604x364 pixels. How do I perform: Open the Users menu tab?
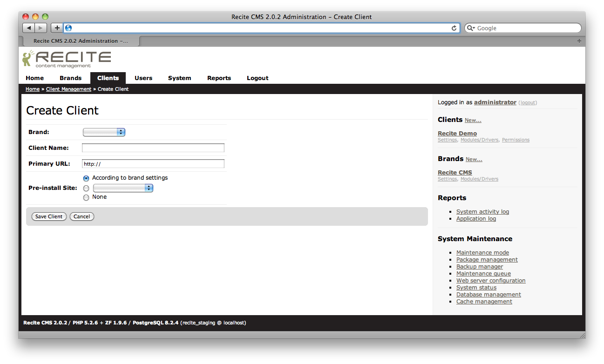point(143,78)
